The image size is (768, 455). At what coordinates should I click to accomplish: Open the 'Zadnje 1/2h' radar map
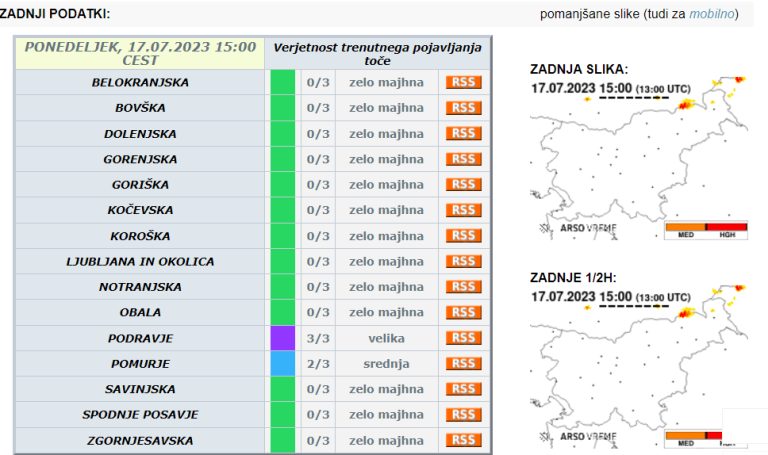639,364
